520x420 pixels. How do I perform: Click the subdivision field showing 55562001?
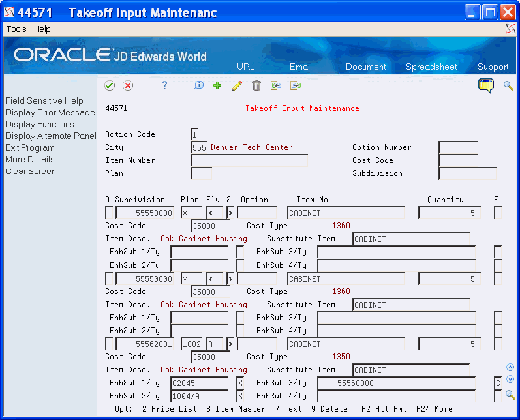click(x=145, y=344)
